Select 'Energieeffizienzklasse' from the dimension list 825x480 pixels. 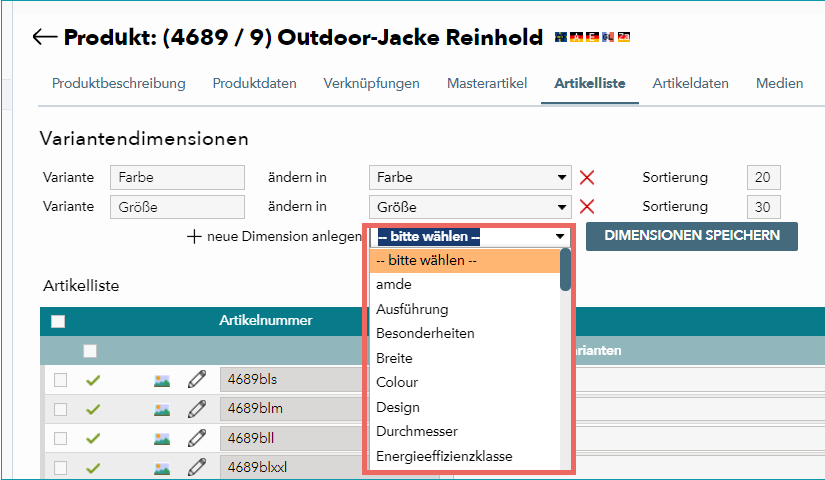click(x=465, y=456)
